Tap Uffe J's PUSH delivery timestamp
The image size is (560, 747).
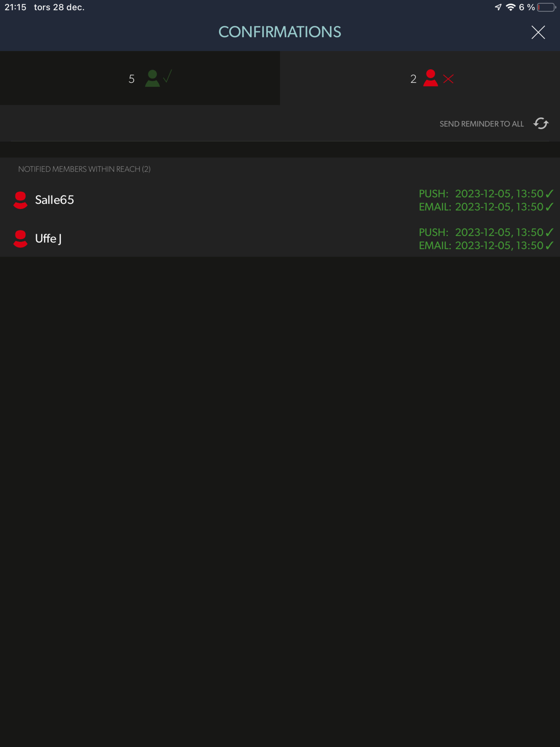tap(486, 232)
